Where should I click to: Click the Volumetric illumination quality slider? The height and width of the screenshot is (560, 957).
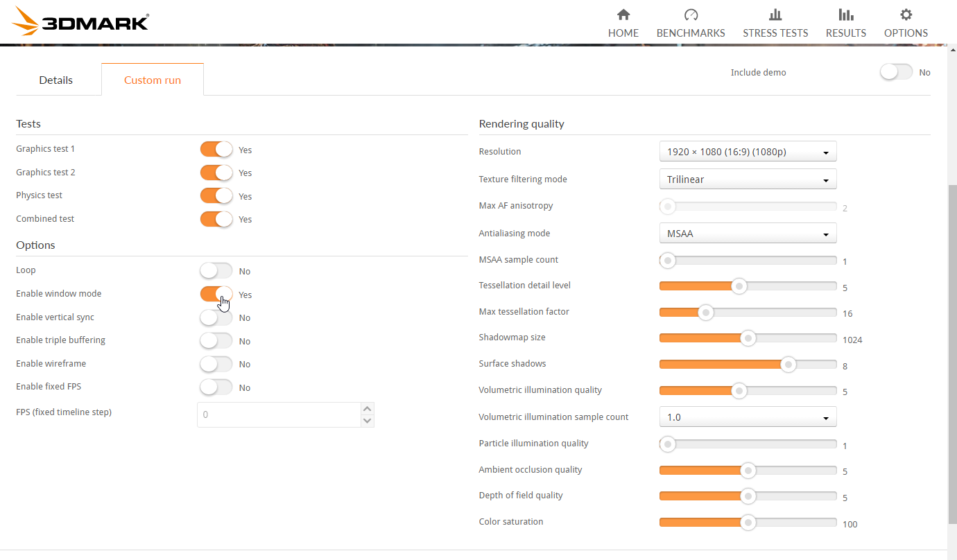[x=748, y=390]
